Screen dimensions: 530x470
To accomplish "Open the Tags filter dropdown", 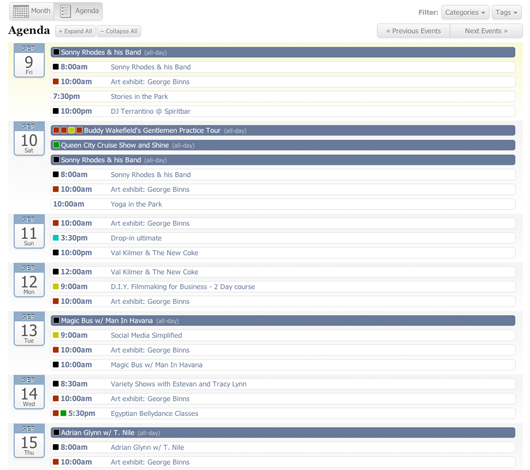I will (x=506, y=13).
